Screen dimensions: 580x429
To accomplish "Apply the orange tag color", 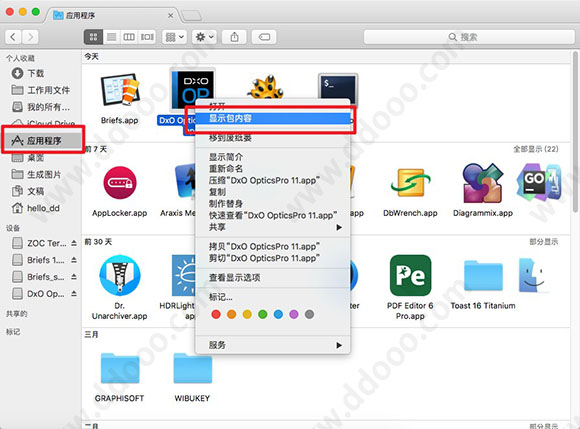I will (232, 314).
